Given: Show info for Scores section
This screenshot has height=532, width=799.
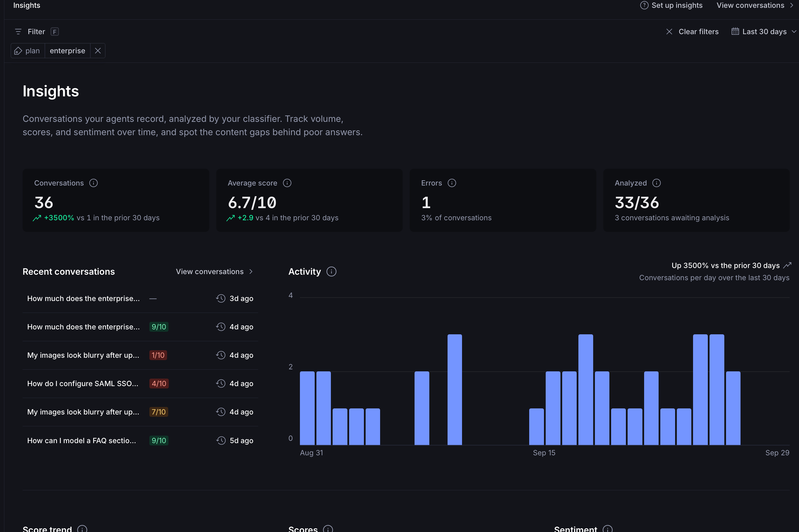Looking at the screenshot, I should pos(328,529).
